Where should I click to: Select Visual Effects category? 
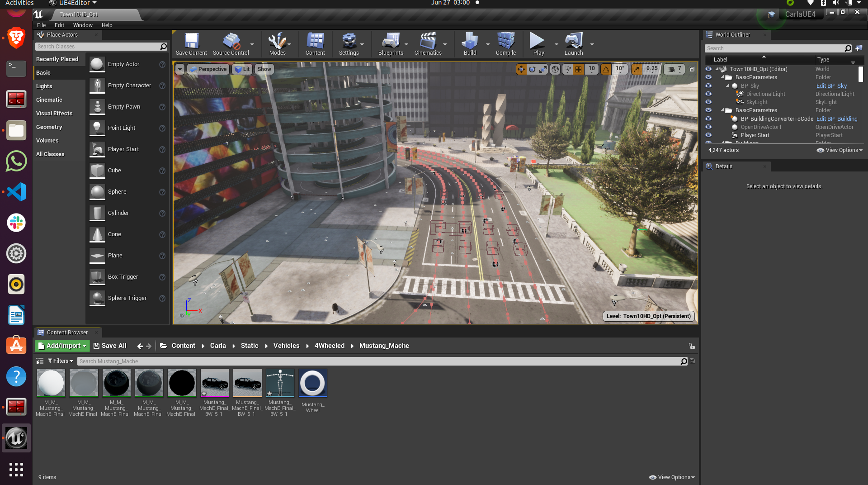(54, 113)
